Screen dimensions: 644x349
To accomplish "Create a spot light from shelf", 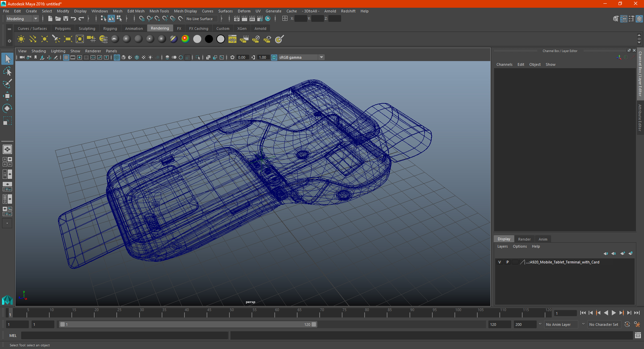I will (x=56, y=39).
